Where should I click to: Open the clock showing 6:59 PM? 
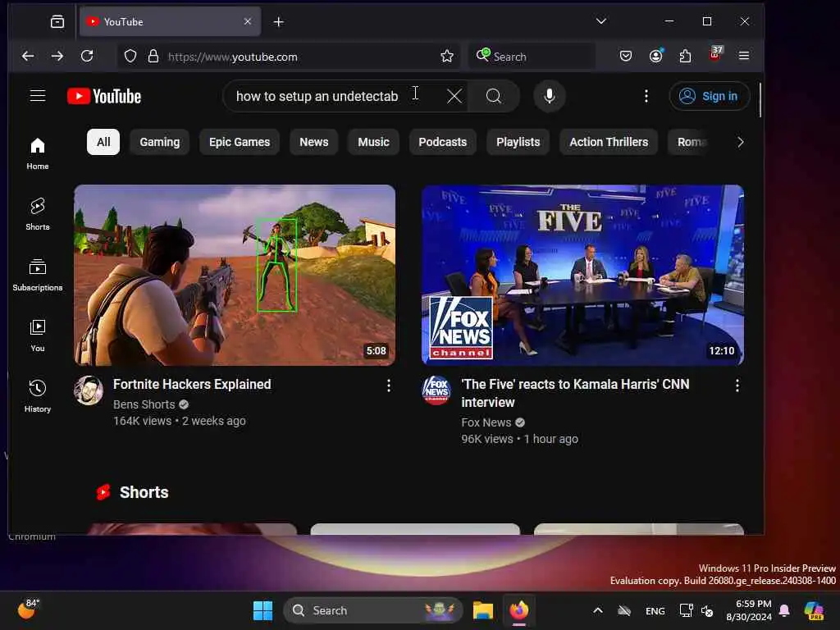[x=748, y=610]
